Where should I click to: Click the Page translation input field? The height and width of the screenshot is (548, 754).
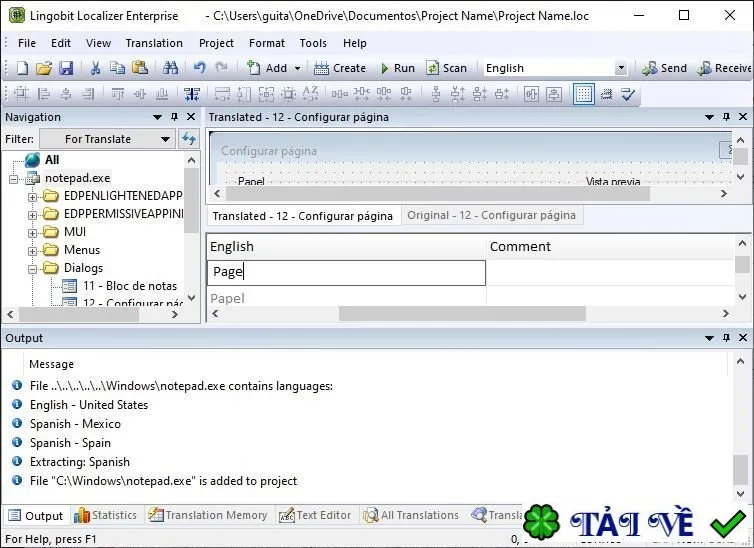click(346, 273)
